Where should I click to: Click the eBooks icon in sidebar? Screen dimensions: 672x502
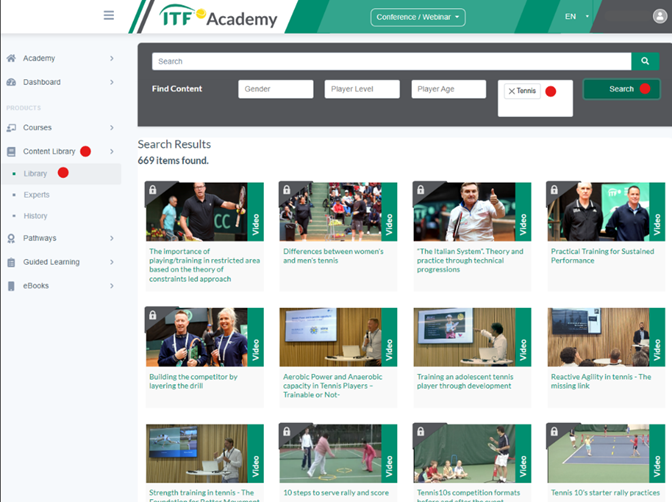coord(11,286)
